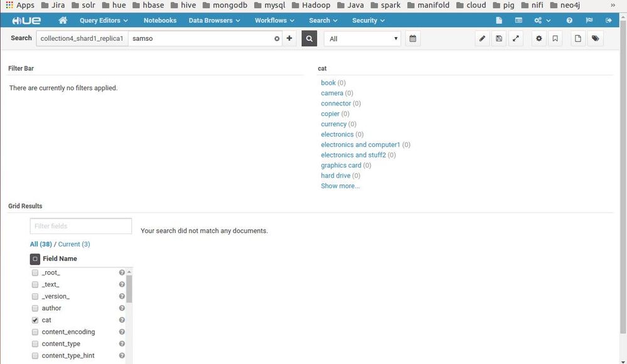Open the Notebooks menu item
Image resolution: width=627 pixels, height=364 pixels.
coord(160,21)
